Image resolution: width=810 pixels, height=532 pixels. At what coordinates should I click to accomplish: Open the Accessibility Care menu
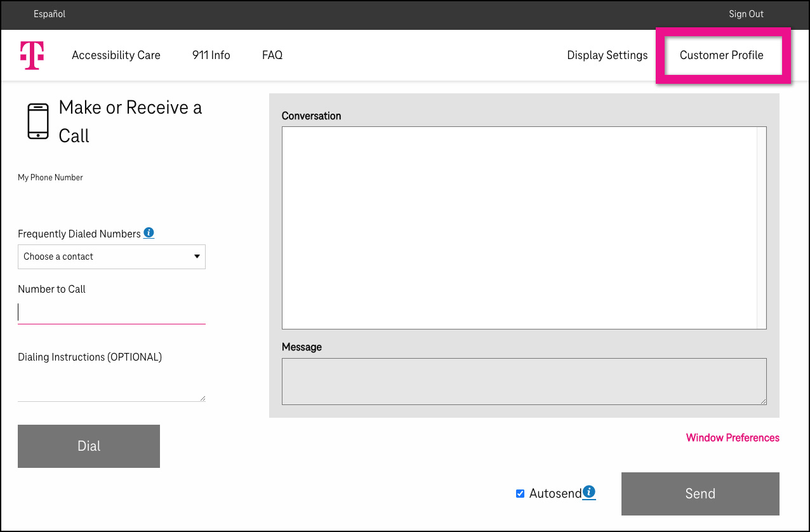click(116, 55)
